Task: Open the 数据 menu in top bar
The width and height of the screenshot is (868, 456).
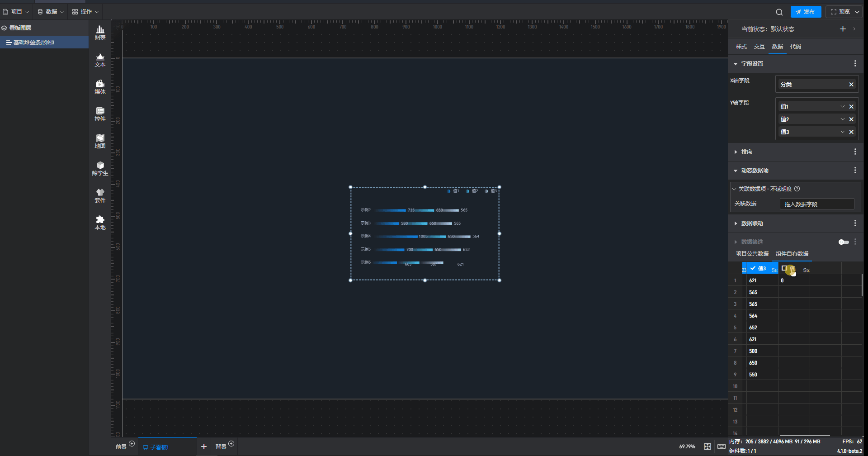Action: 51,12
